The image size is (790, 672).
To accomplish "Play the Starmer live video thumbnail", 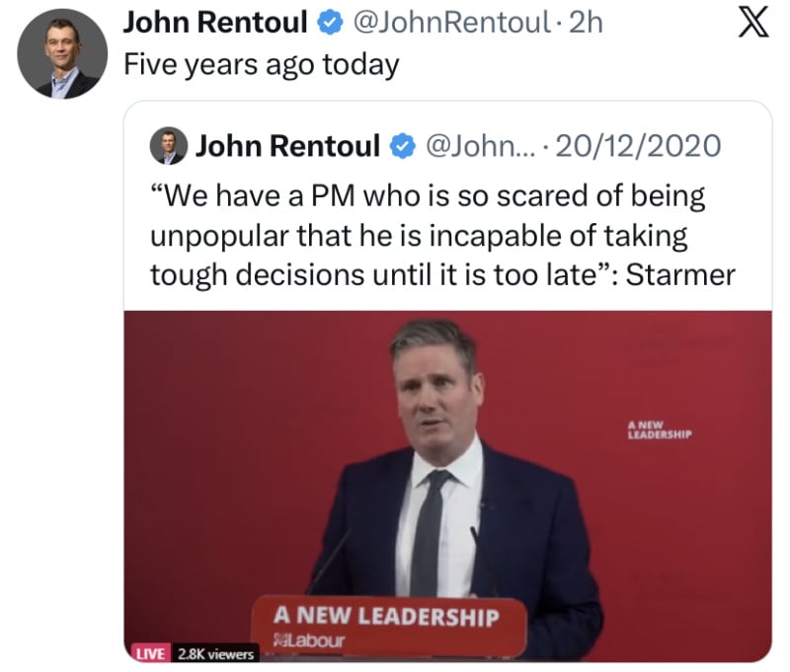I will [448, 486].
